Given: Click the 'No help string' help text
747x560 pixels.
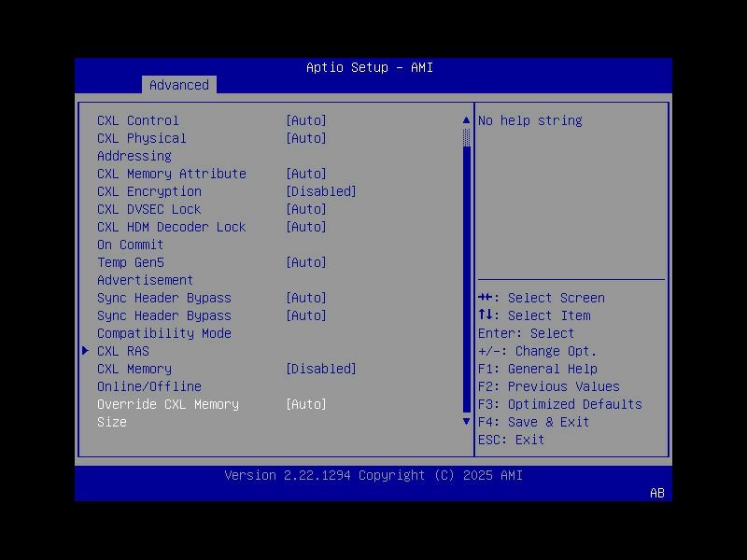Looking at the screenshot, I should coord(530,120).
